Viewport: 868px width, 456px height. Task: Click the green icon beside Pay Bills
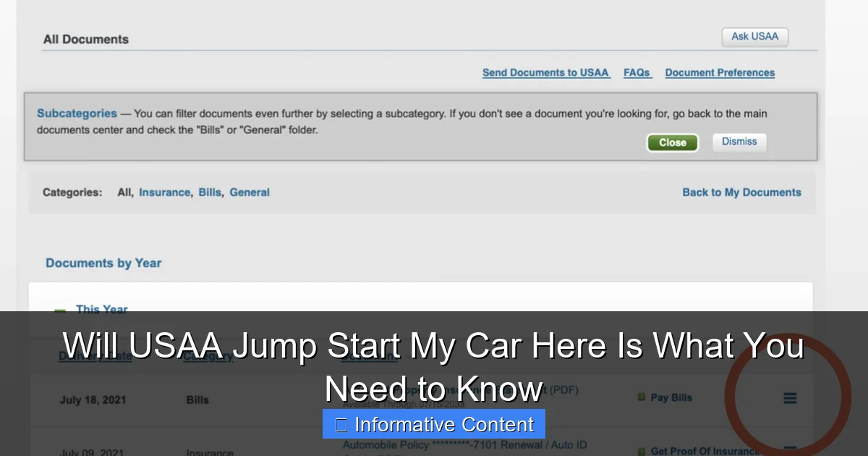(641, 397)
